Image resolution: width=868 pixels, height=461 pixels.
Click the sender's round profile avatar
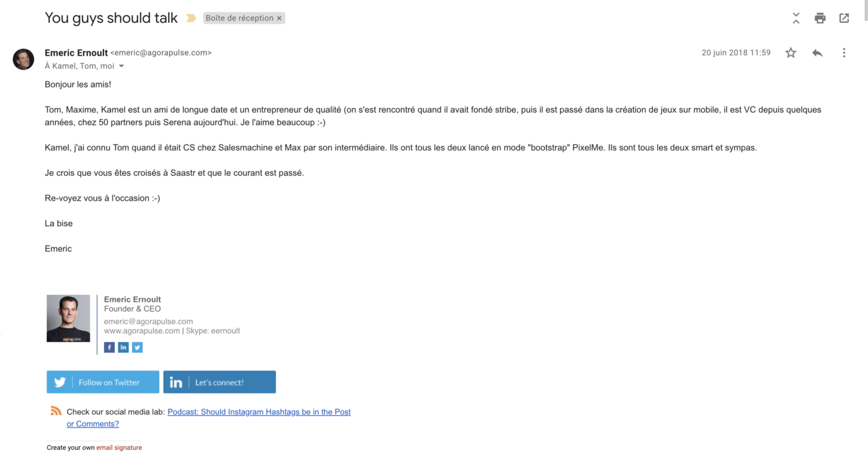(x=24, y=59)
